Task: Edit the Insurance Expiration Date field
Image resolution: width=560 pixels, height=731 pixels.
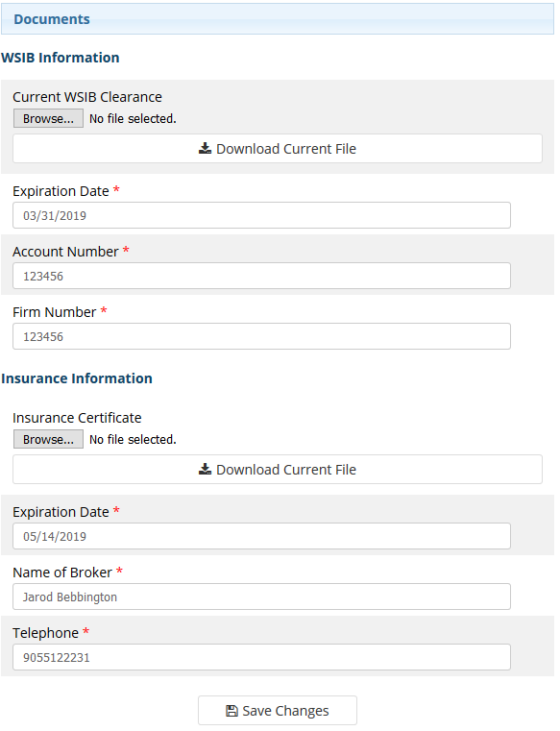Action: tap(261, 536)
